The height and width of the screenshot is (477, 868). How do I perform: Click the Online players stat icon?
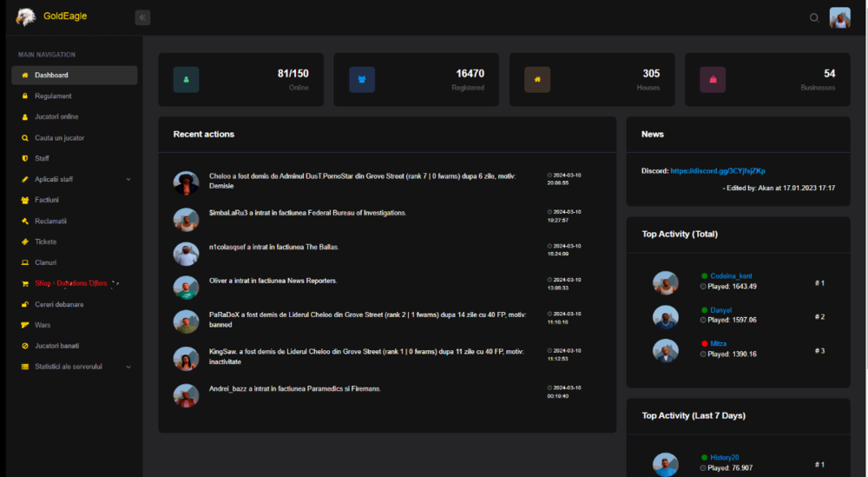coord(186,79)
